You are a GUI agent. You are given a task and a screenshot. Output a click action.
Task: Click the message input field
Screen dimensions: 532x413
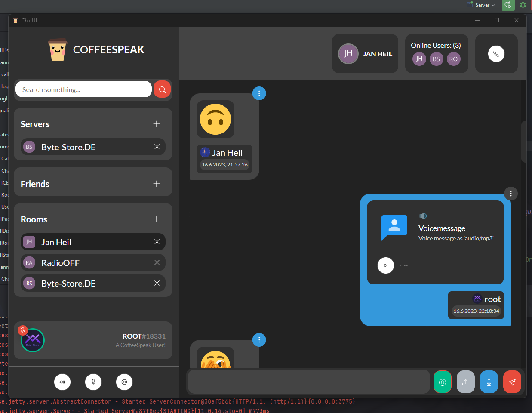[308, 382]
